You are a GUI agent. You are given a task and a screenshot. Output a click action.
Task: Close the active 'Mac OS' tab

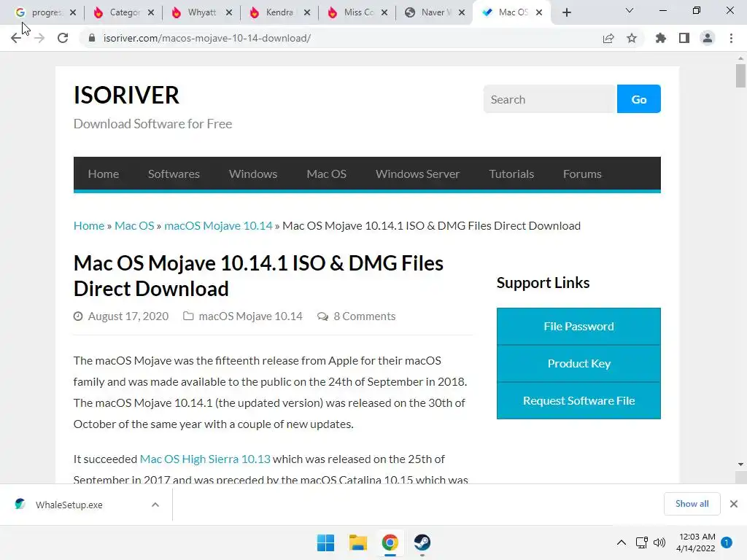[539, 12]
